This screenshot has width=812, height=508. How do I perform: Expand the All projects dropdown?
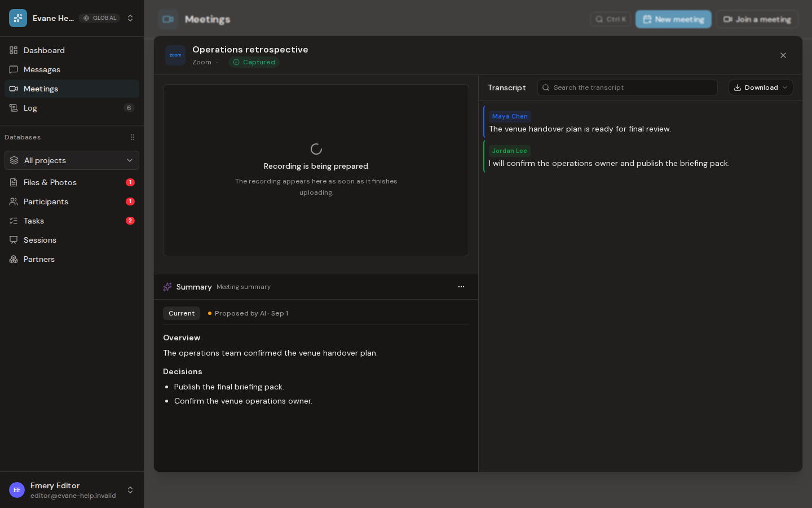(x=72, y=160)
